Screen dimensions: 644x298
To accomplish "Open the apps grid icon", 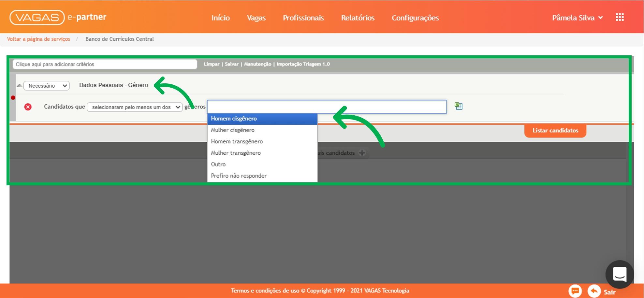I will tap(620, 17).
